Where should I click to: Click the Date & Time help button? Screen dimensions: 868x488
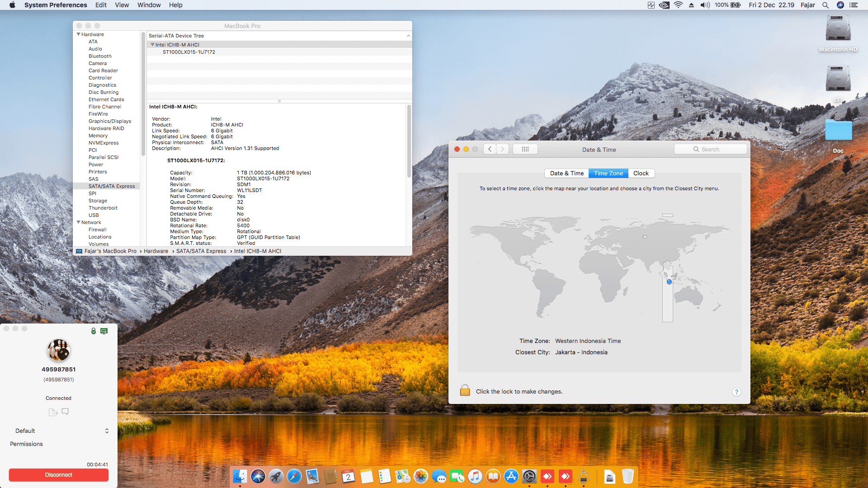736,392
